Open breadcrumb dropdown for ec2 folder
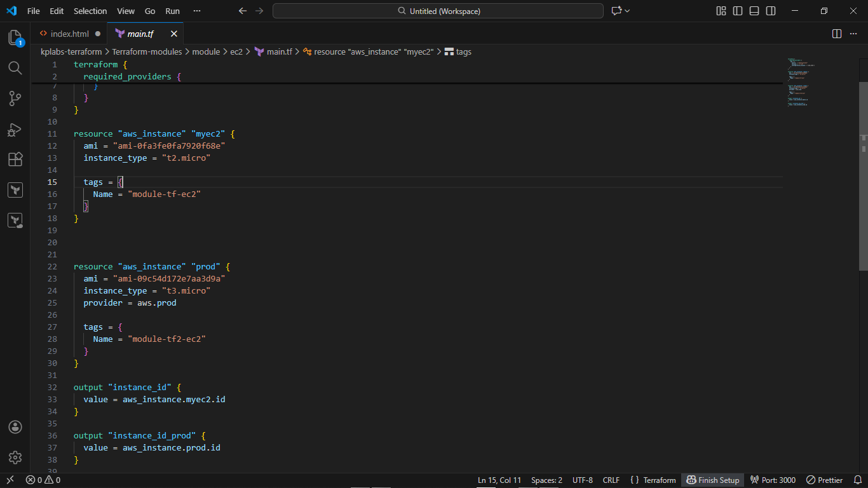Screen dimensions: 868x488 coord(236,51)
